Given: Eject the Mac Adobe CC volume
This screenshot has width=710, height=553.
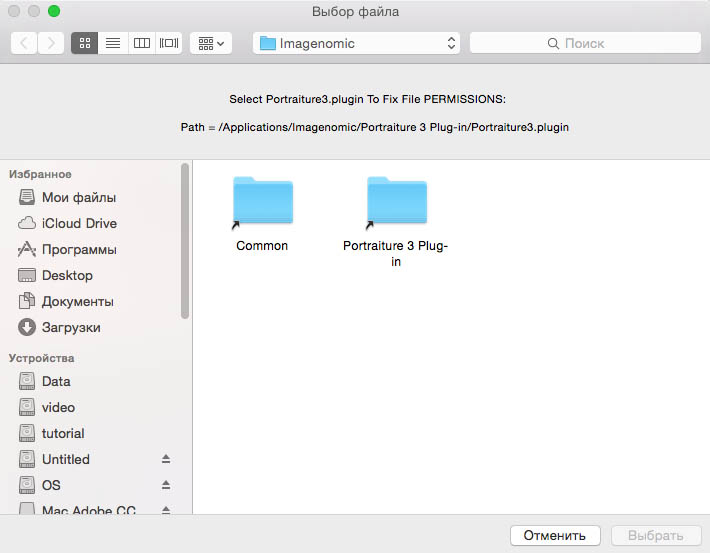Looking at the screenshot, I should tap(166, 510).
